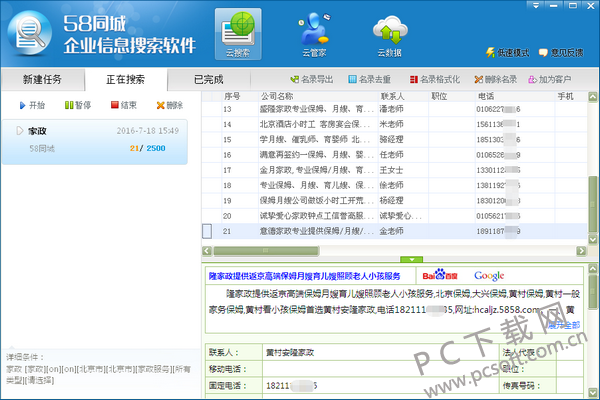
Task: Click the 固定电话 field
Action: pyautogui.click(x=381, y=385)
